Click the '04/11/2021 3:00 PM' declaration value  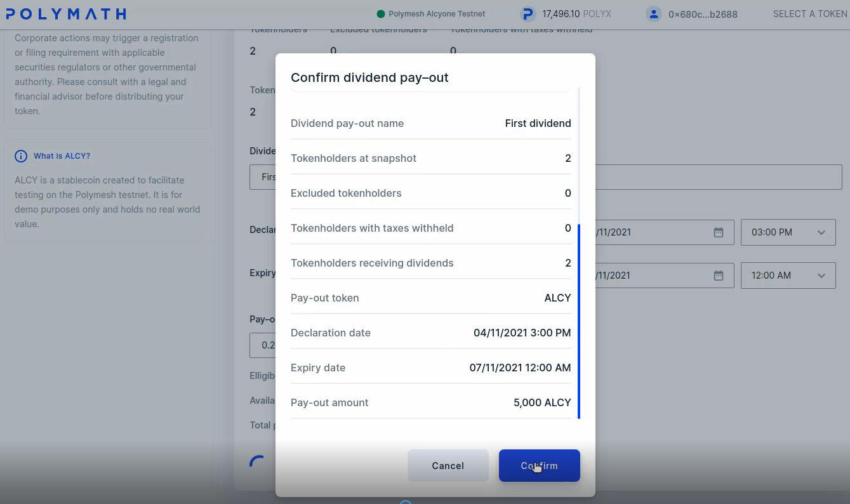click(522, 333)
